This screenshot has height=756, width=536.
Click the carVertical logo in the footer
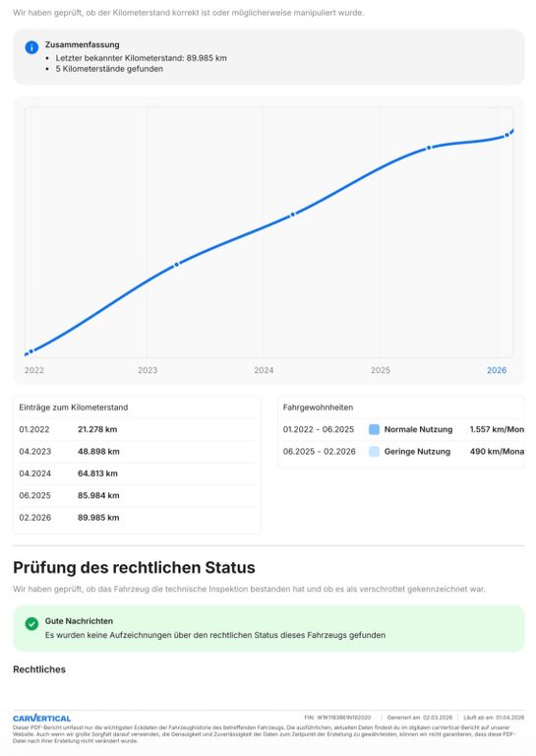point(42,719)
